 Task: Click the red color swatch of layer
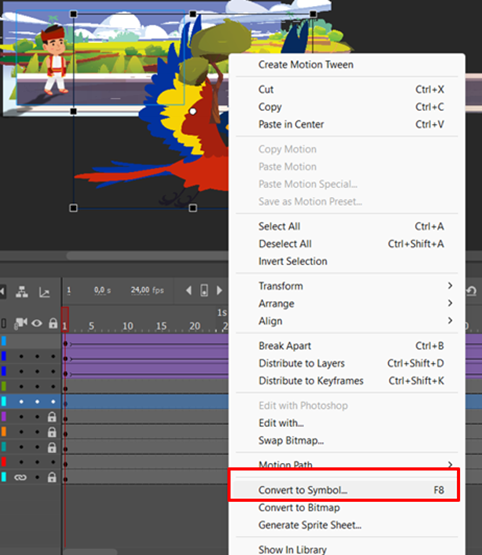(x=4, y=462)
